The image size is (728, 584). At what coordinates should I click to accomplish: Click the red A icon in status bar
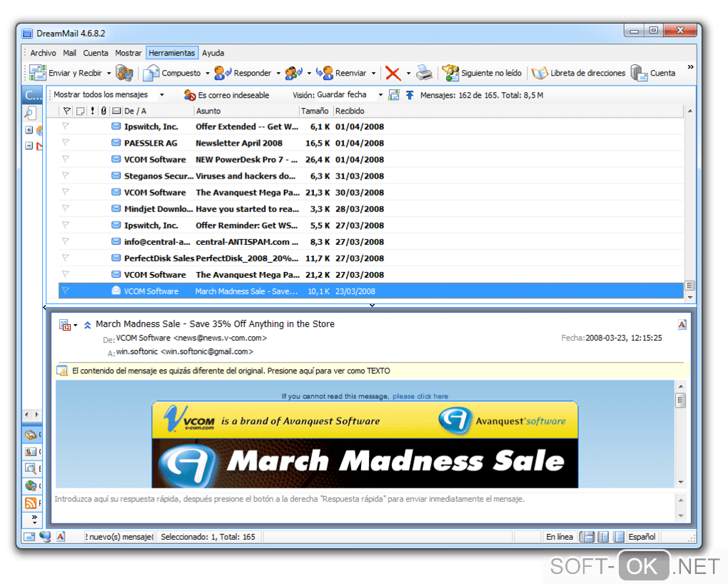[61, 537]
